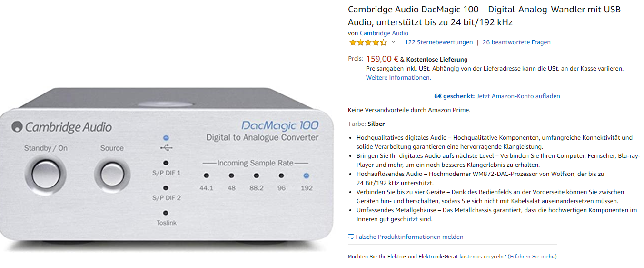Click the product title heading text

coord(486,16)
